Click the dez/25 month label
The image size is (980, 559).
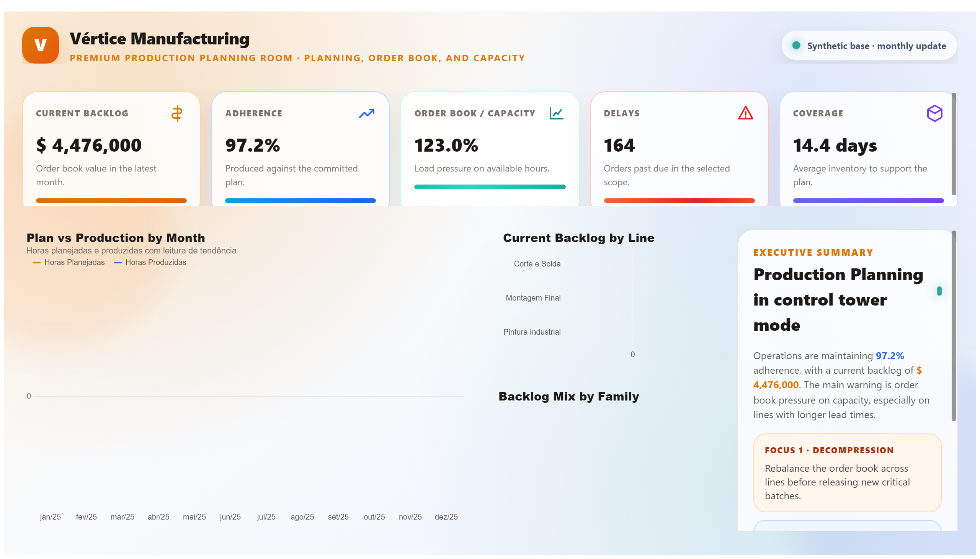pyautogui.click(x=446, y=517)
